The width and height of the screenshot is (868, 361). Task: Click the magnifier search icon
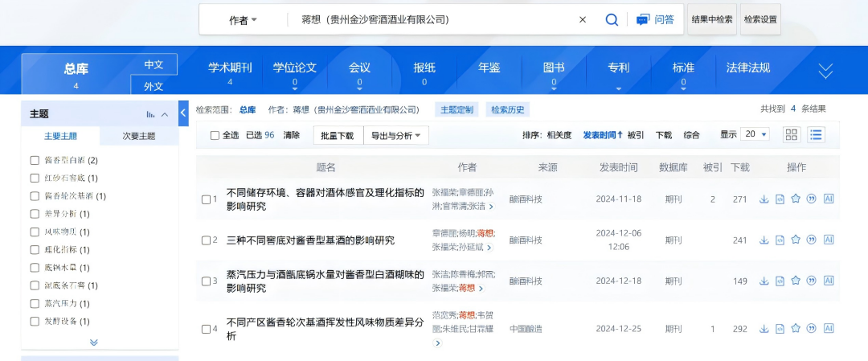(x=612, y=20)
